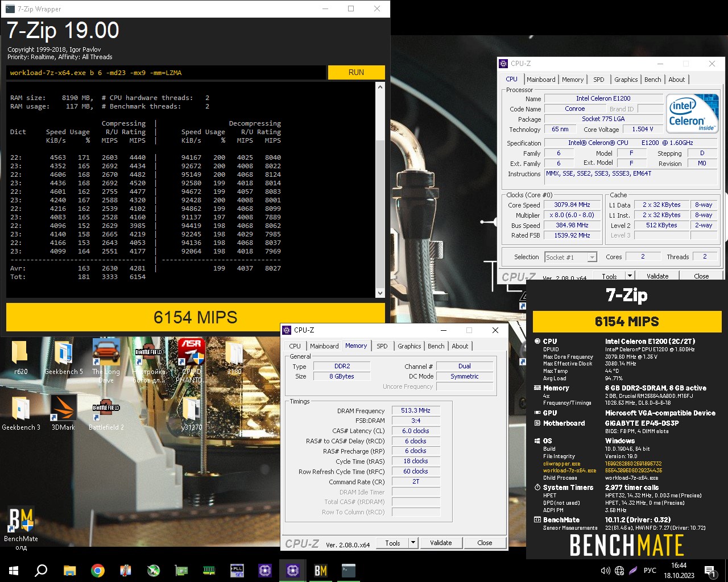Click the Socket 775 LGA package field
Viewport: 728px width, 582px height.
[x=603, y=119]
